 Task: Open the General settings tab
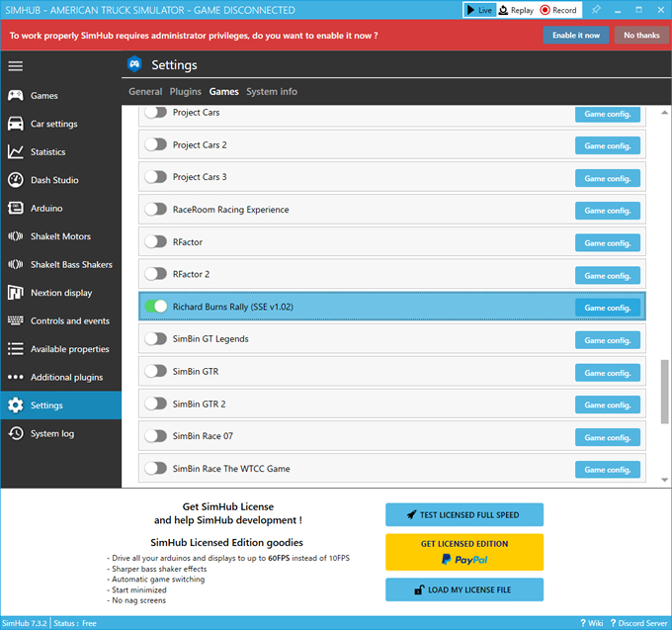click(x=145, y=91)
